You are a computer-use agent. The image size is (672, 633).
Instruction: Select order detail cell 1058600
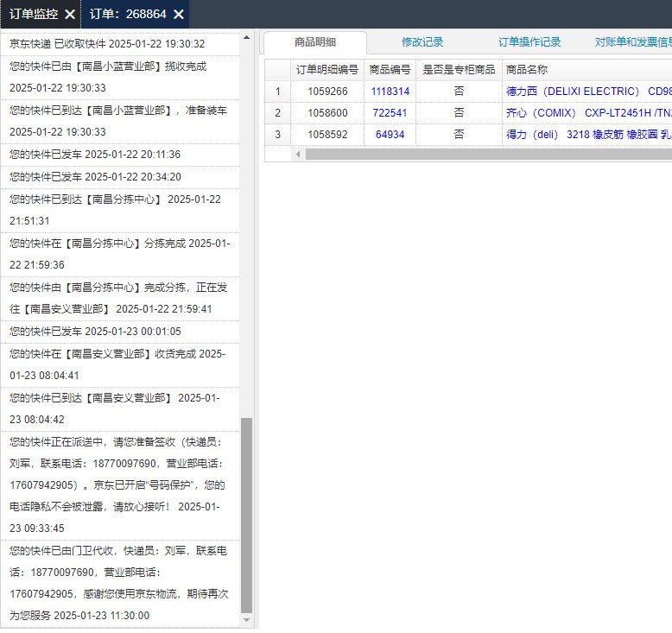[x=327, y=113]
